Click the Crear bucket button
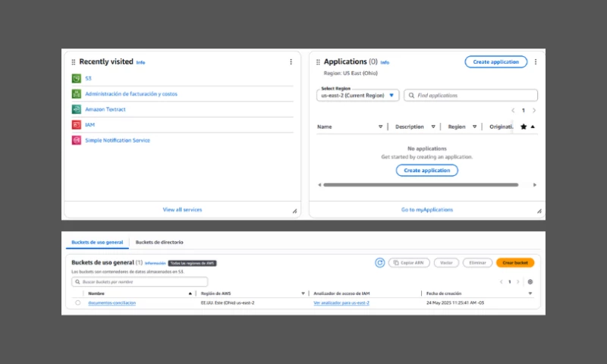Image resolution: width=607 pixels, height=364 pixels. (515, 263)
